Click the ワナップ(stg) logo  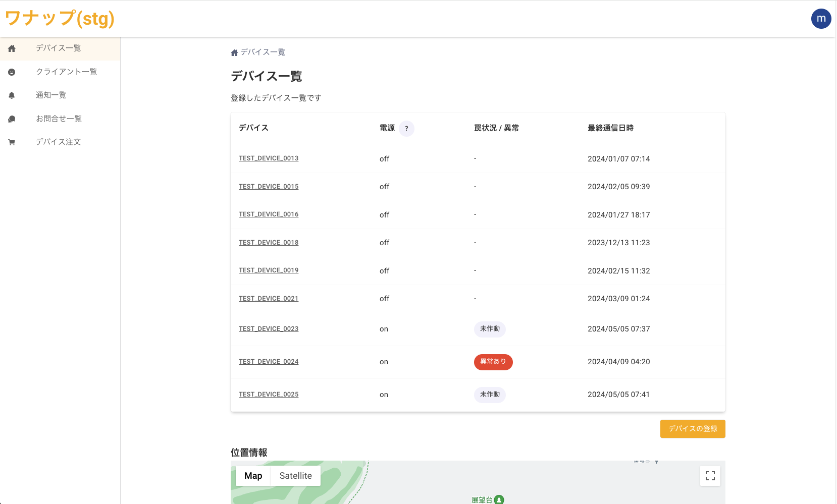coord(60,19)
